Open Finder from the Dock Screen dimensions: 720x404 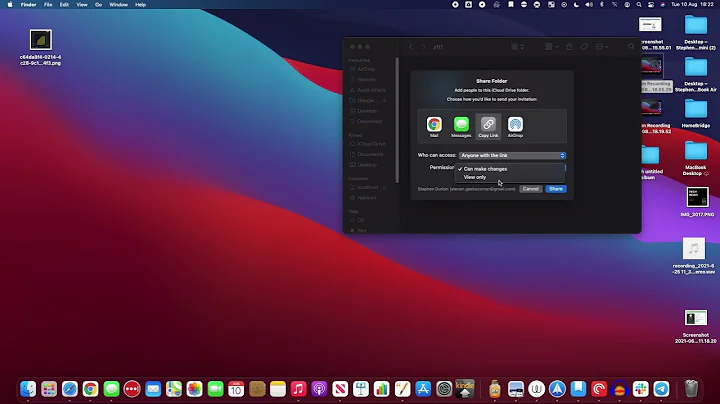pyautogui.click(x=28, y=389)
